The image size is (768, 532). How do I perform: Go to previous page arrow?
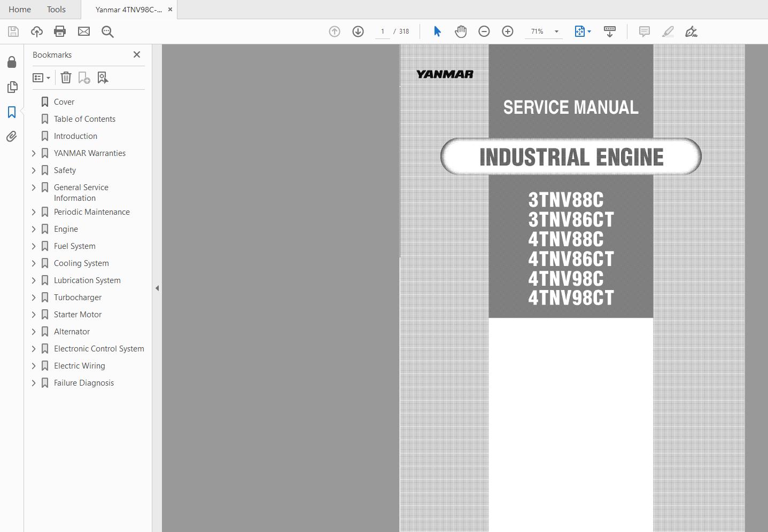click(x=335, y=32)
